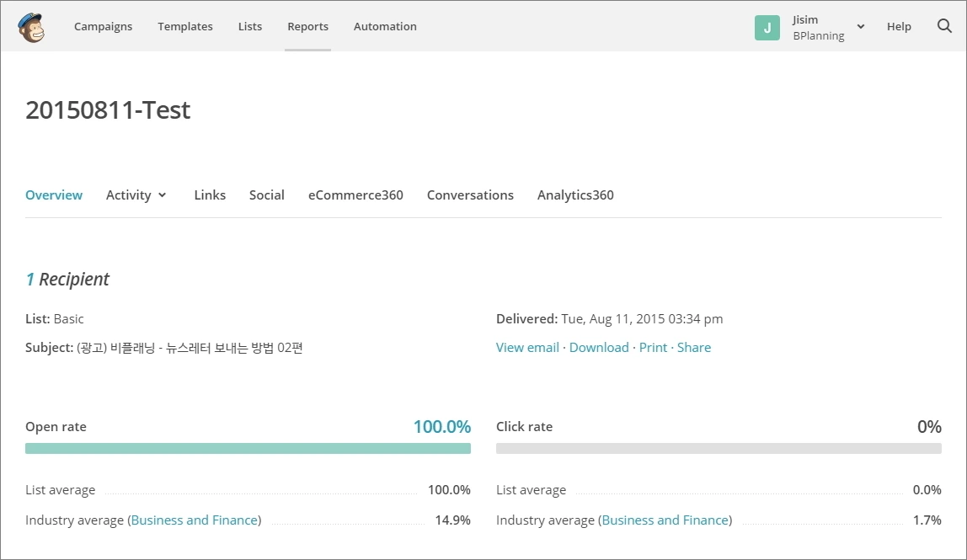
Task: Click the 1 Recipient heading
Action: 67,280
